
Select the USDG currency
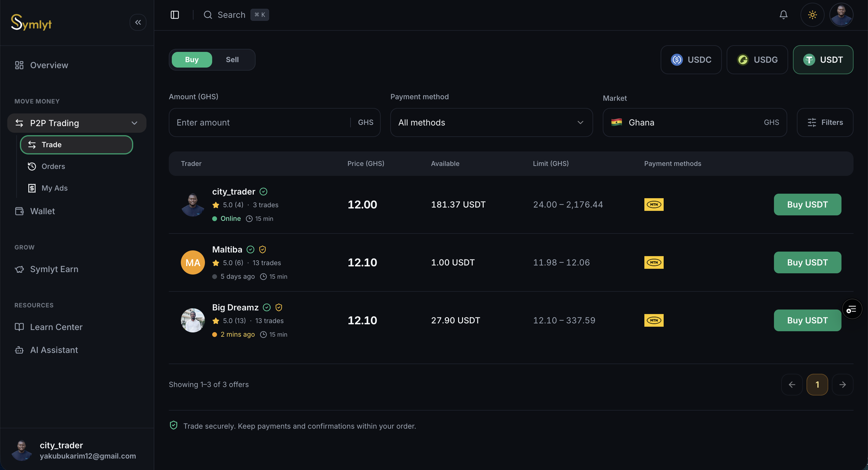pyautogui.click(x=757, y=60)
